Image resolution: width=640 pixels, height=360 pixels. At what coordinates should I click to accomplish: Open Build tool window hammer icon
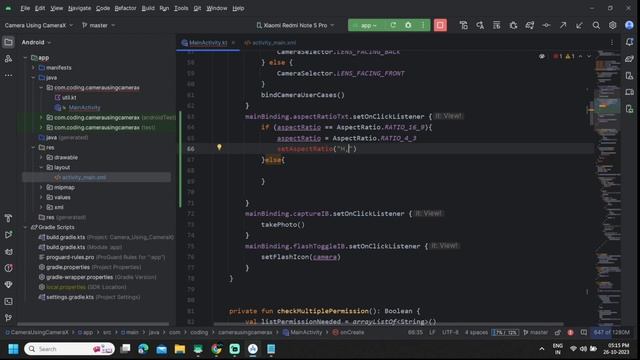(8, 218)
